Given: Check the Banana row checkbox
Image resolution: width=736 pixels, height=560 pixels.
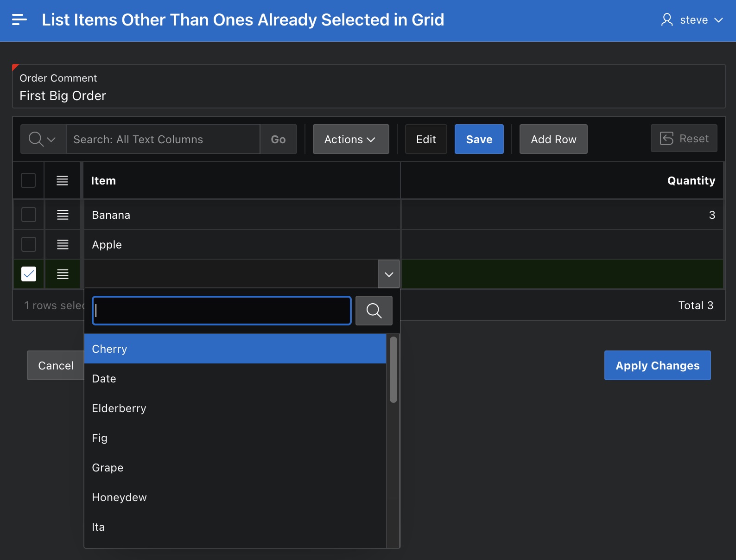Looking at the screenshot, I should 29,215.
